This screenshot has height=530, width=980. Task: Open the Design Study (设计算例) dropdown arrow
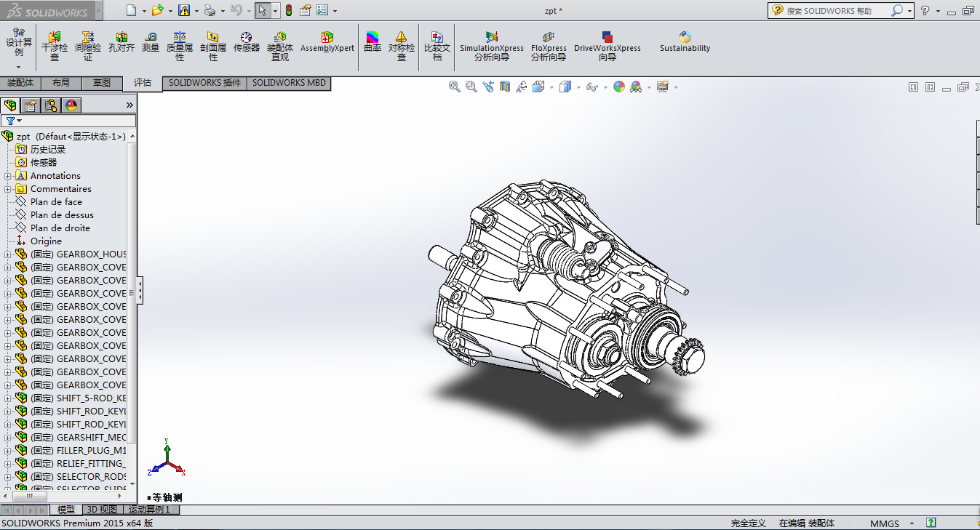coord(19,66)
